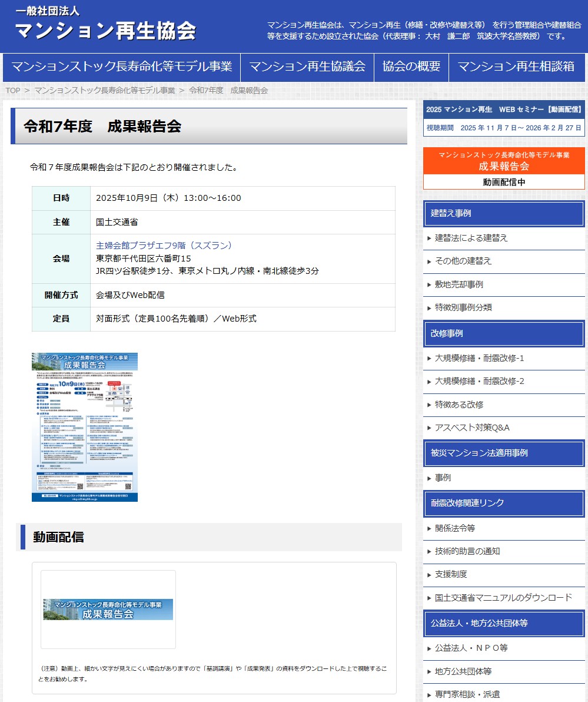The height and width of the screenshot is (702, 588).
Task: Click the マンション再生協会 site logo
Action: click(105, 25)
